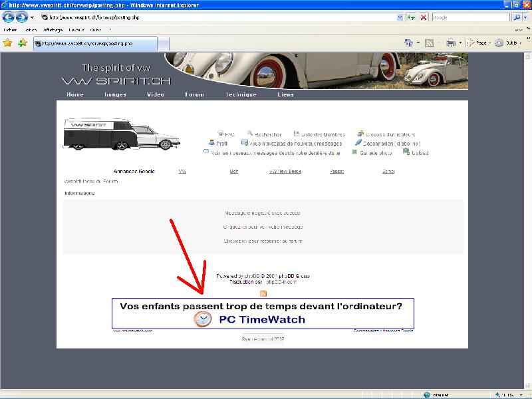Open the Page dropdown menu
The image size is (532, 399).
click(x=479, y=43)
